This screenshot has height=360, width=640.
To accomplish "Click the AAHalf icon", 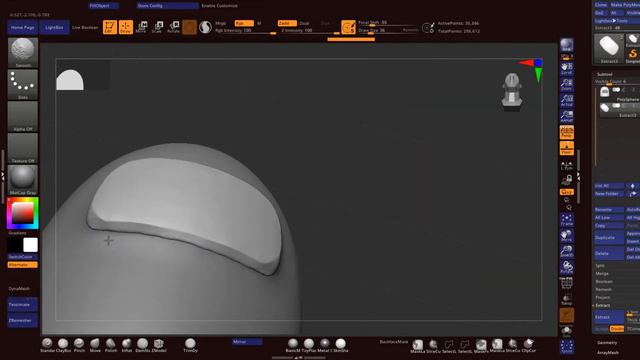I will pyautogui.click(x=567, y=117).
